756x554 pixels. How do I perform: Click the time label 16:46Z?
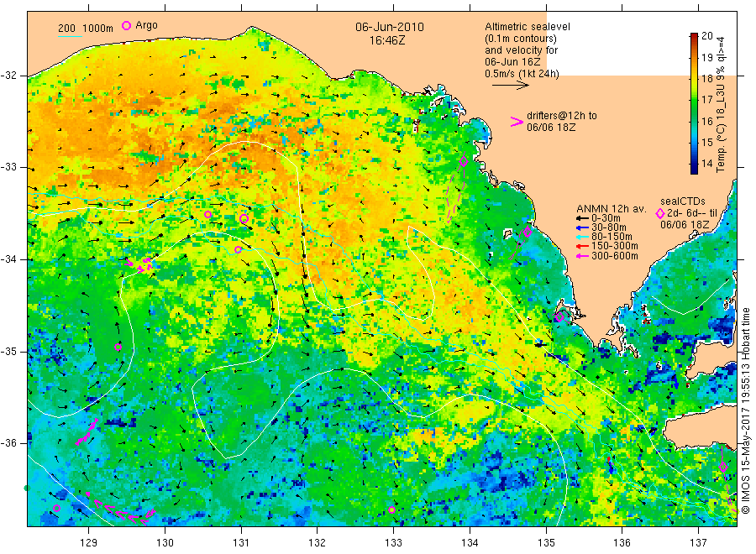click(387, 40)
